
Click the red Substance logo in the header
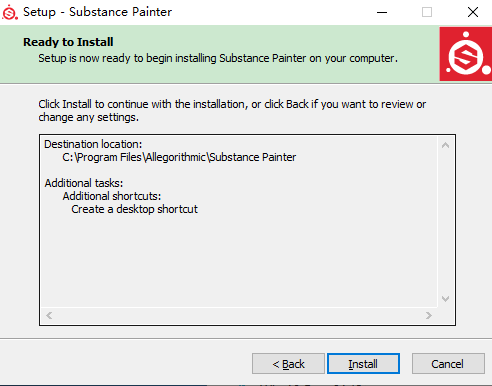click(x=466, y=54)
